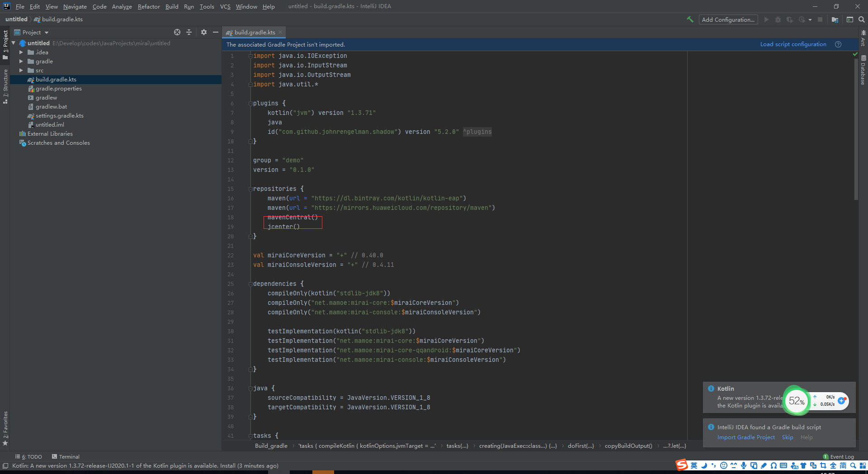Toggle the Favorites side panel
Screen dimensions: 868x474
[5, 427]
